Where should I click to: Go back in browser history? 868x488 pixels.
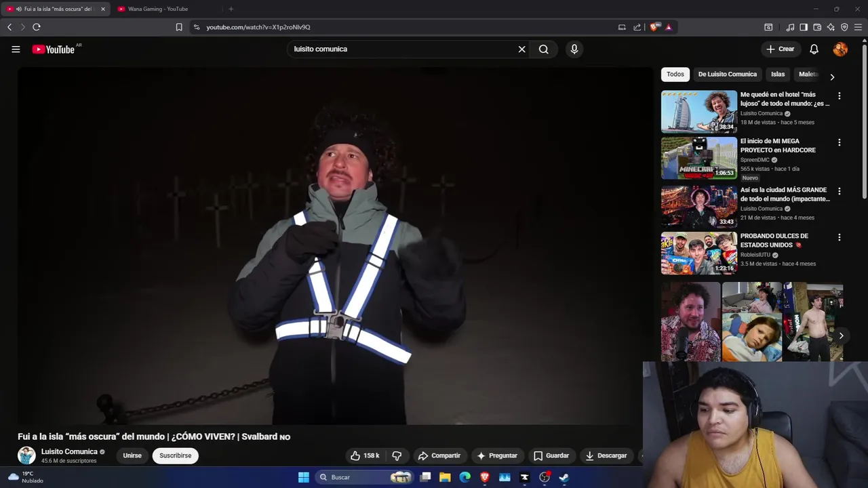pyautogui.click(x=9, y=27)
